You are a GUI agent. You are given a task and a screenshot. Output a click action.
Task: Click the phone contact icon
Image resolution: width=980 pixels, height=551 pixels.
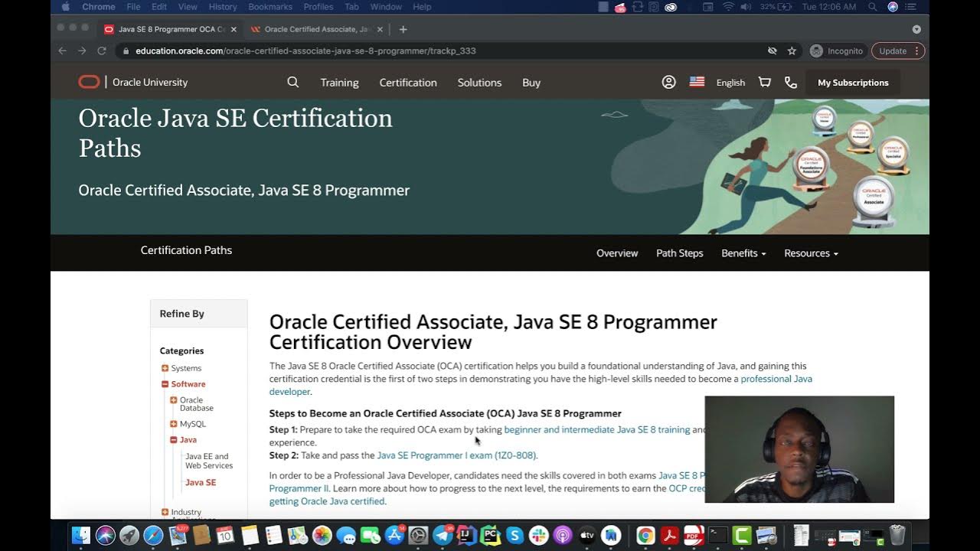(791, 82)
